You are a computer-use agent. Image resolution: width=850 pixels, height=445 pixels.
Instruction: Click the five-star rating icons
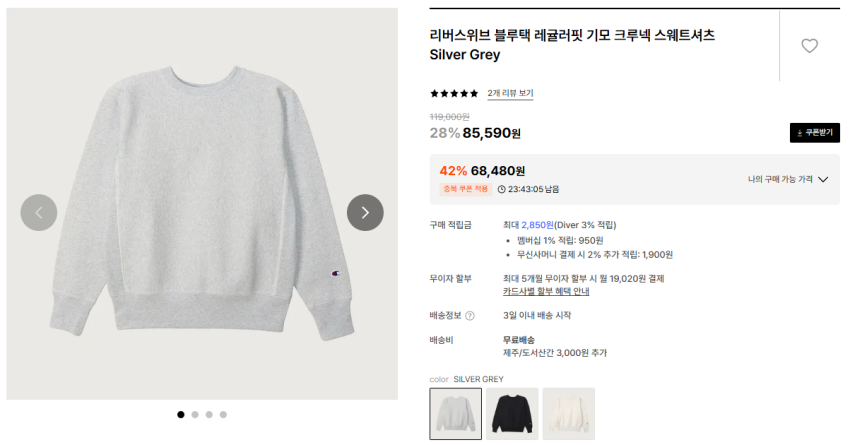[454, 94]
